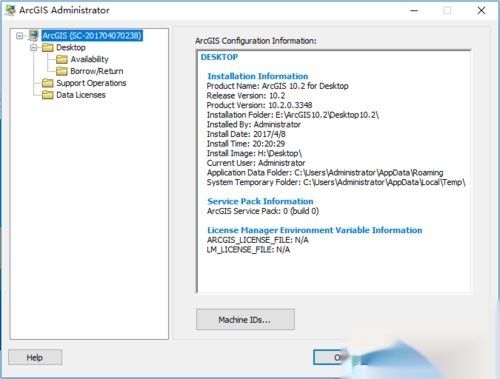Select the Availability tree item
The width and height of the screenshot is (500, 379).
click(89, 59)
